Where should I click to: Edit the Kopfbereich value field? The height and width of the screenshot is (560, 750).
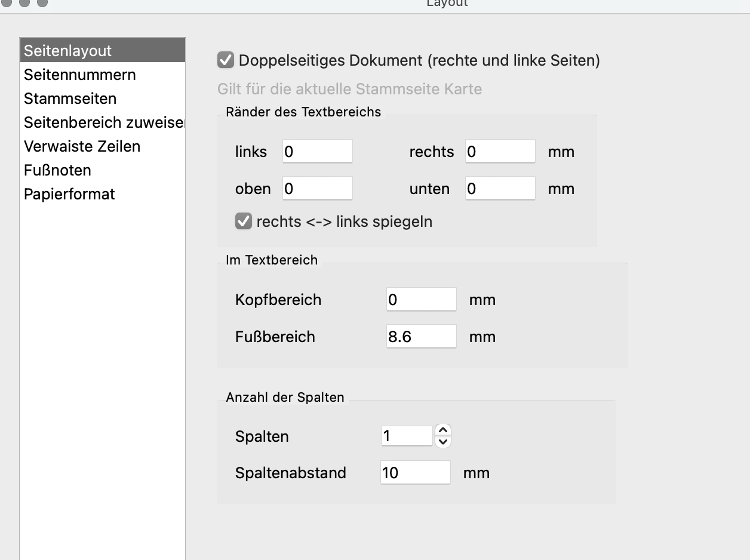click(421, 300)
